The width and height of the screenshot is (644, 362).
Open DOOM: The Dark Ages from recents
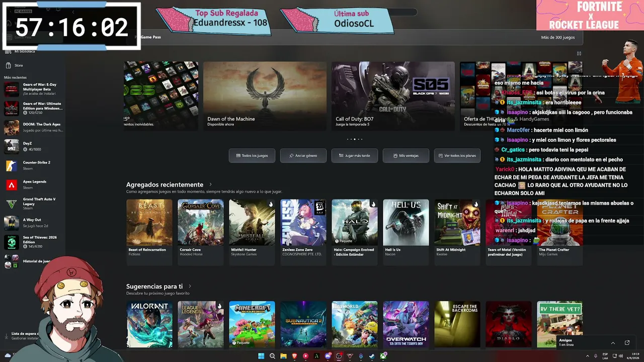point(33,127)
